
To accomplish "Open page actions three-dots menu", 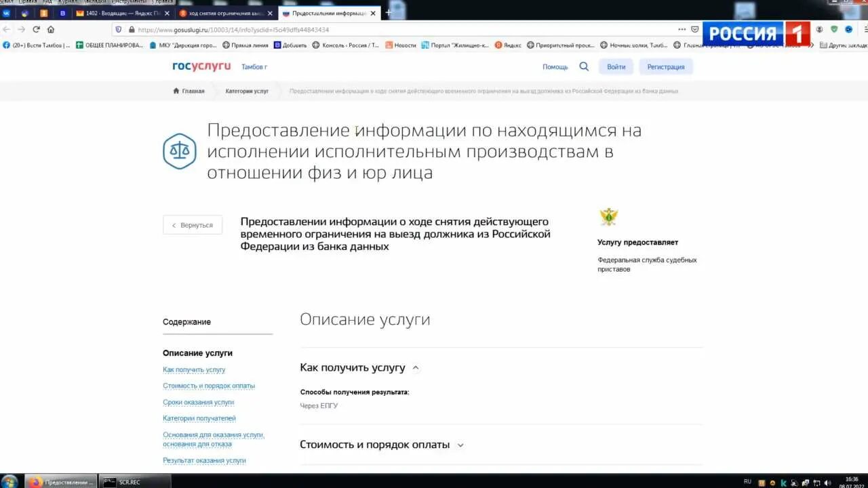I will click(x=682, y=29).
